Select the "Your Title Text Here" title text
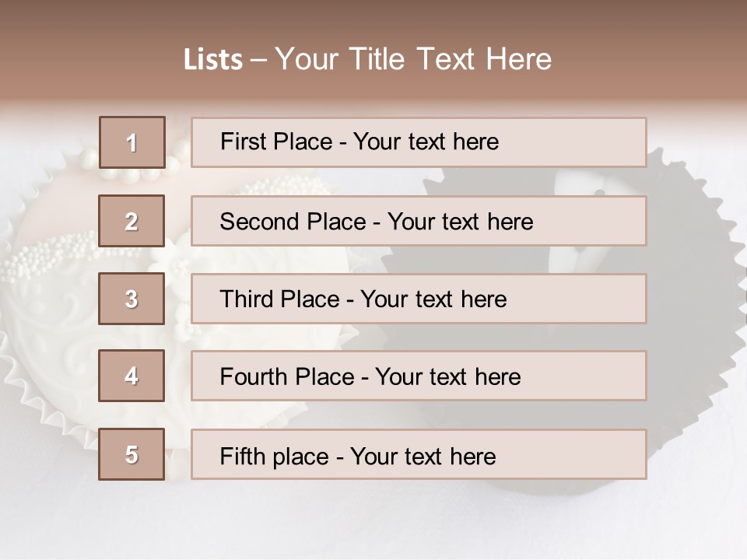The height and width of the screenshot is (560, 747). tap(413, 59)
